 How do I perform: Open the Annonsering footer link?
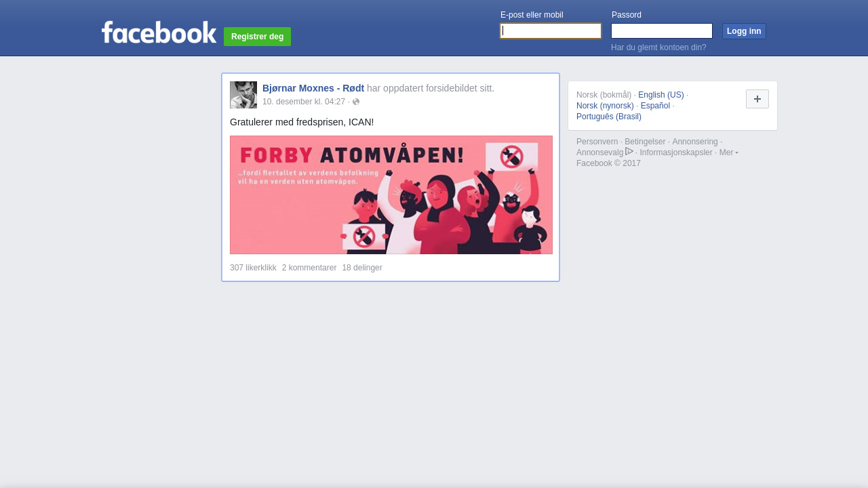695,142
